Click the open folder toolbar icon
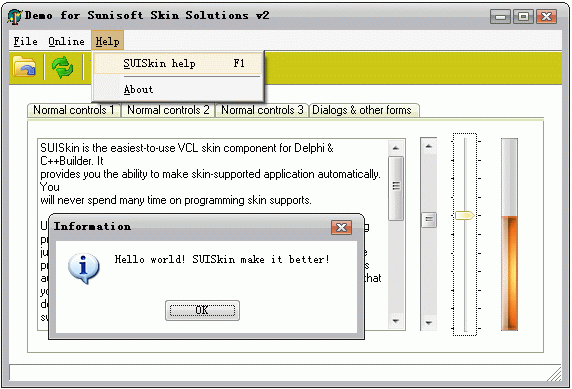Viewport: 572px width, 389px height. point(24,66)
